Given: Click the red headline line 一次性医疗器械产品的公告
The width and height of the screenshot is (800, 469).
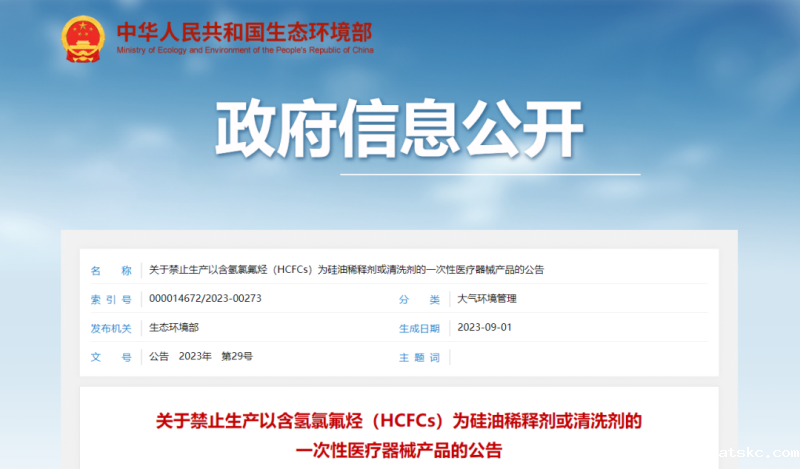Looking at the screenshot, I should [x=399, y=449].
